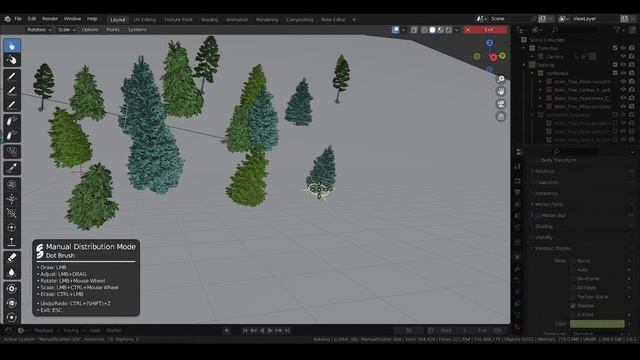Toggle camera view icon in viewport

pyautogui.click(x=501, y=104)
